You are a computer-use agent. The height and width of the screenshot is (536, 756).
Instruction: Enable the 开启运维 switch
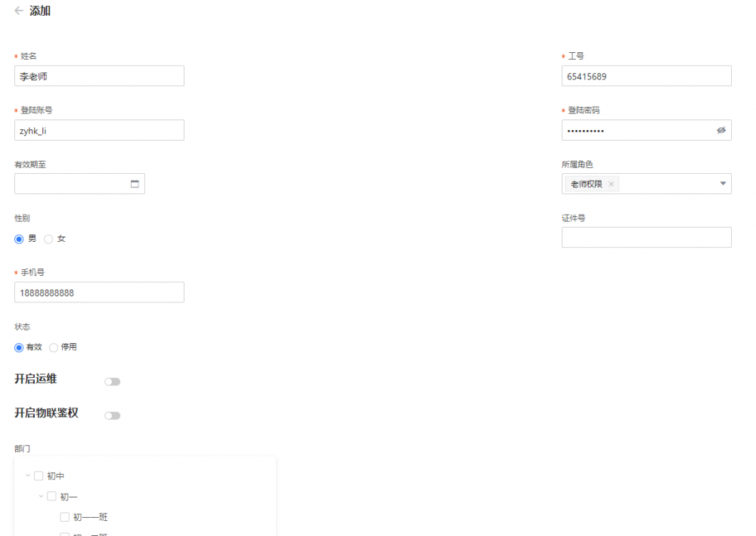[113, 382]
